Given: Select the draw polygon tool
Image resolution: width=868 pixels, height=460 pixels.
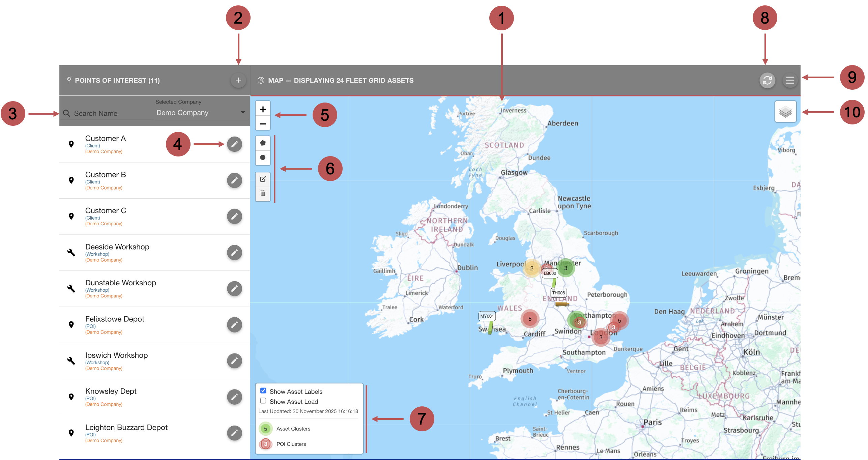Looking at the screenshot, I should tap(263, 143).
